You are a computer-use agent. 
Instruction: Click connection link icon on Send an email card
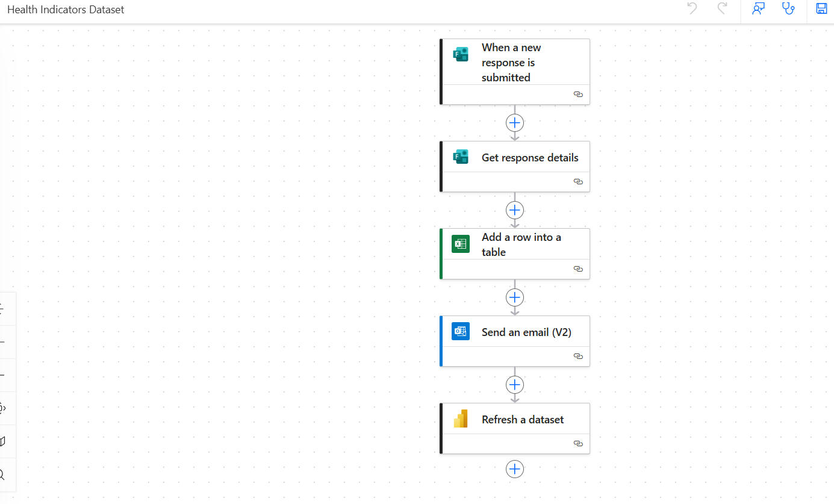coord(578,356)
